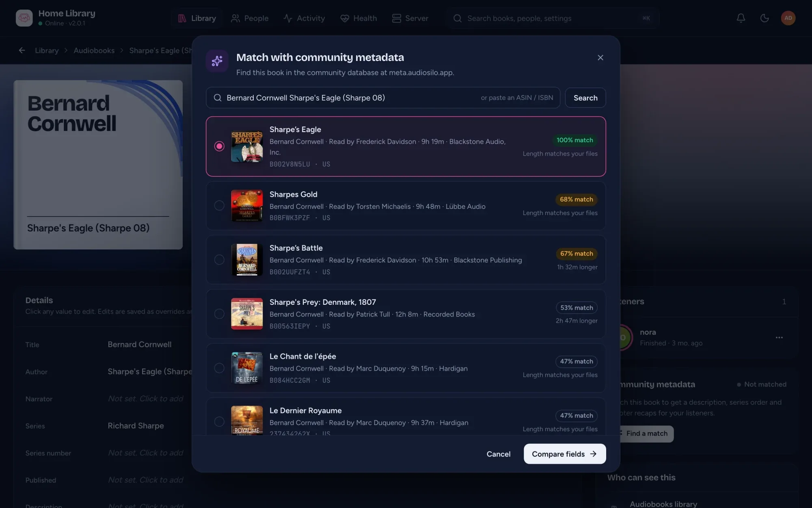The image size is (812, 508).
Task: Click the Series value Richard Sharpe
Action: pos(136,426)
